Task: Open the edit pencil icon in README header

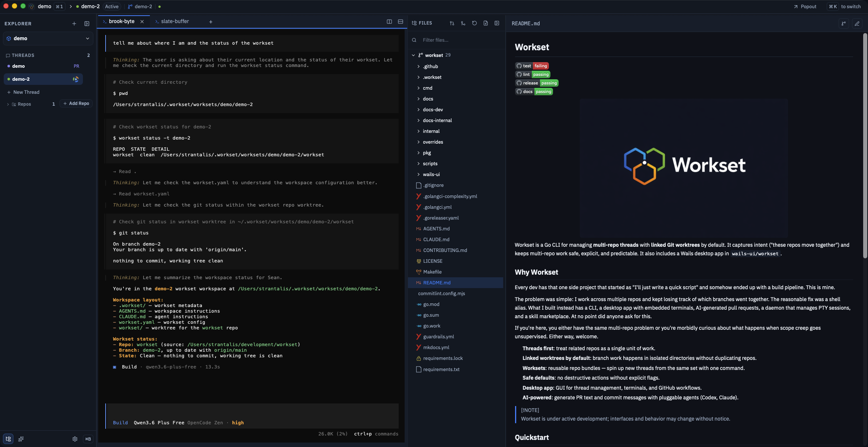Action: click(x=857, y=23)
